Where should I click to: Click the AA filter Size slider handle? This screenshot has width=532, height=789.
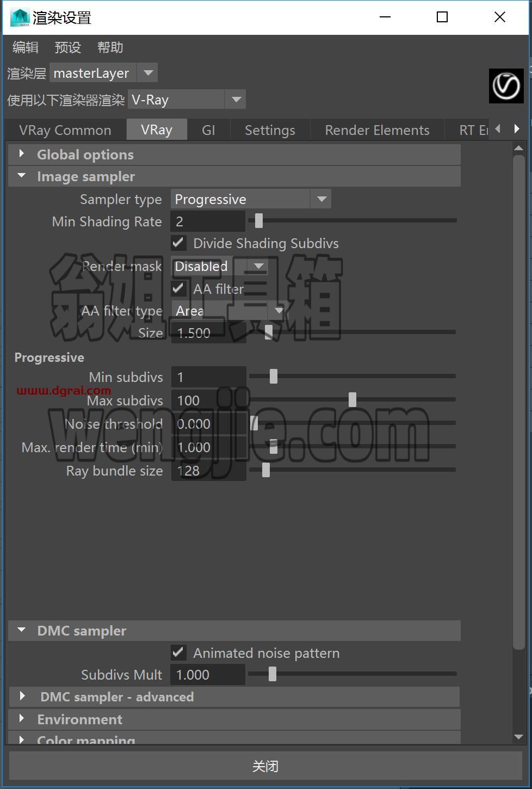click(269, 332)
